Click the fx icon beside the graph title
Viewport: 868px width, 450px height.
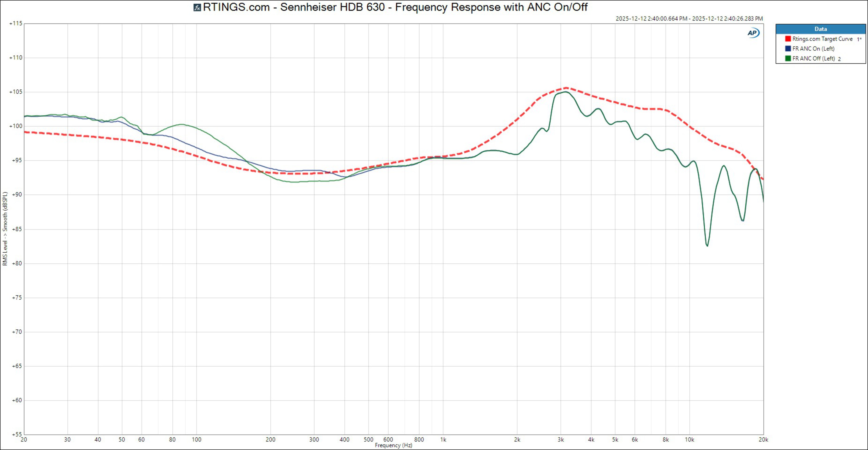(x=197, y=7)
